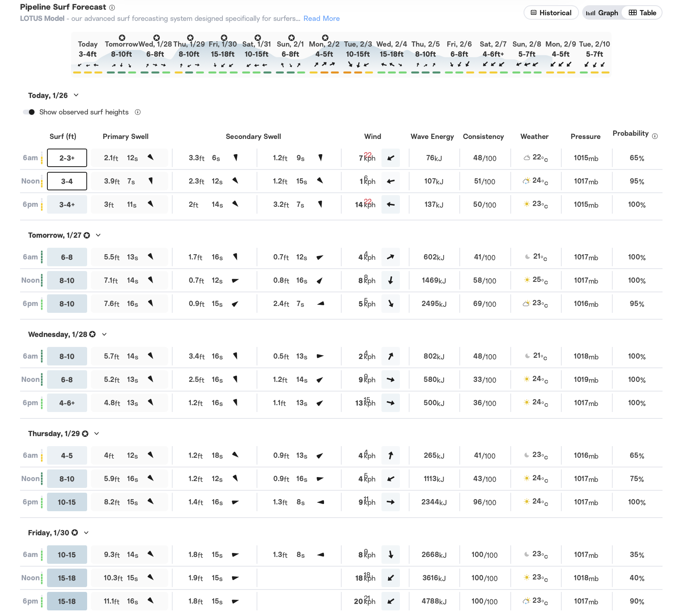Viewport: 689px width, 616px height.
Task: Toggle Show observed surf heights switch
Action: coord(29,112)
